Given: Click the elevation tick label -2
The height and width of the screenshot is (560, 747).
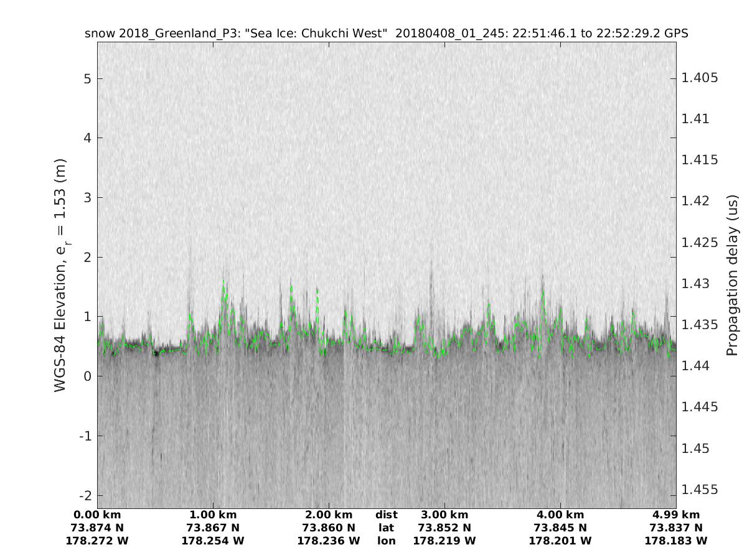Looking at the screenshot, I should [x=85, y=495].
